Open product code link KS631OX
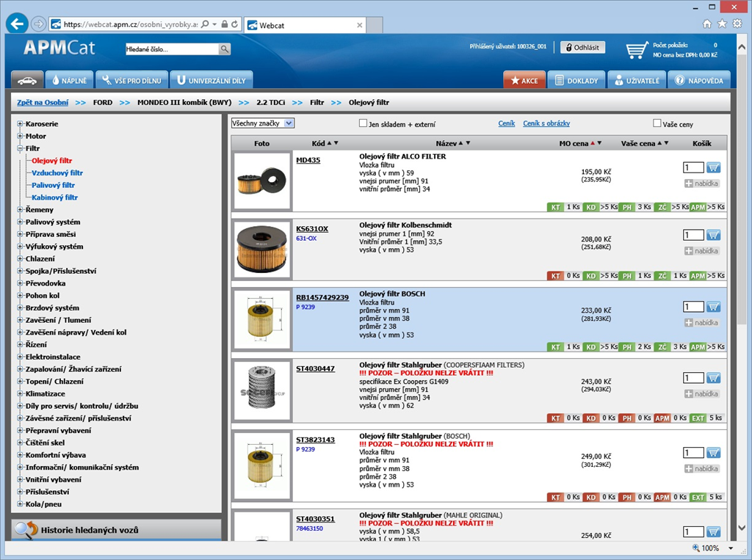This screenshot has width=752, height=560. [312, 229]
